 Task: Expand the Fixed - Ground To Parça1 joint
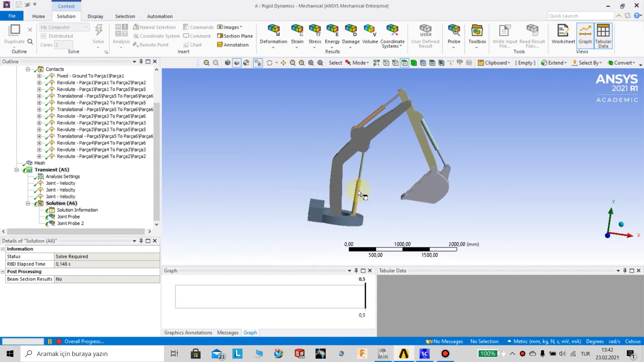tap(39, 76)
